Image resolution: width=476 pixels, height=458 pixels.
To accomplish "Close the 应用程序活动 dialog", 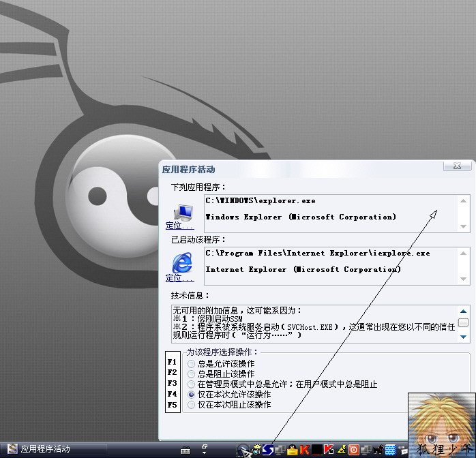I will pos(457,166).
